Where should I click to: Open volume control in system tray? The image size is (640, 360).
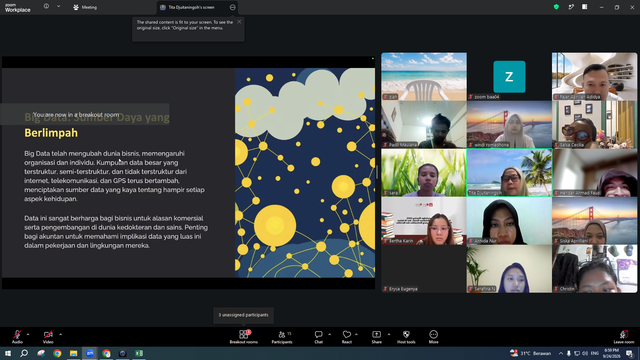585,353
